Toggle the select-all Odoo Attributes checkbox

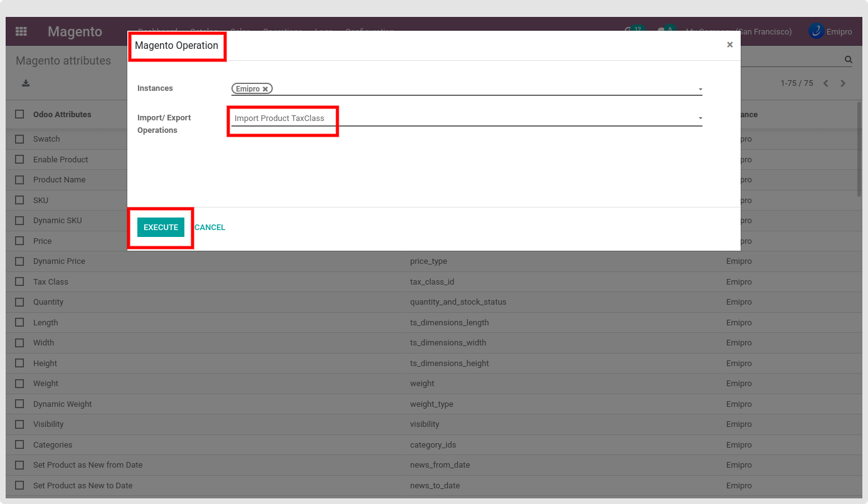click(x=20, y=114)
